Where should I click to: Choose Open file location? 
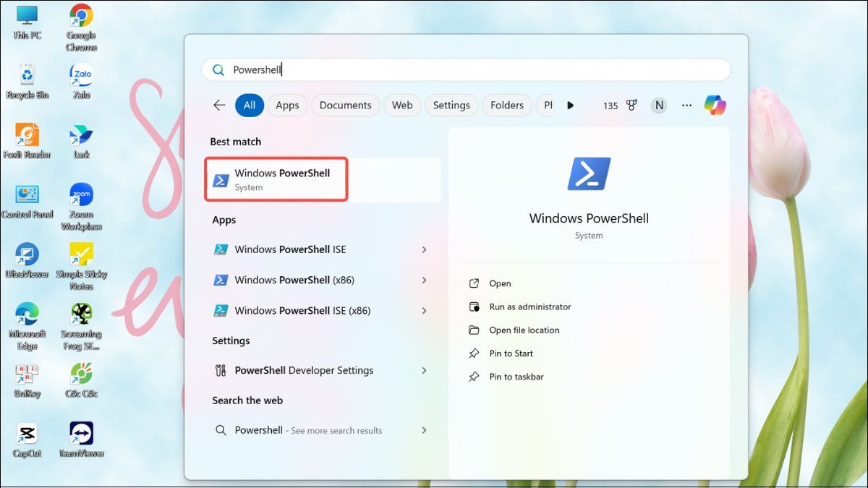[514, 330]
